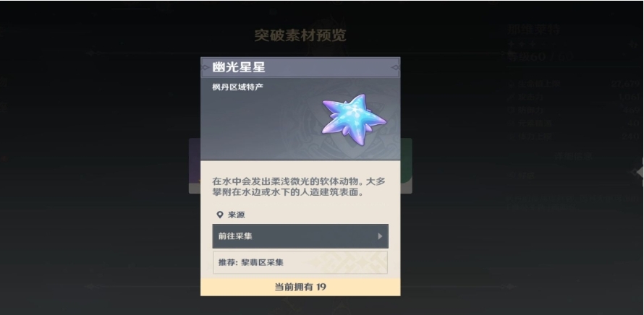644x315 pixels.
Task: Open the dimmed 详细信息 button
Action: click(x=573, y=156)
